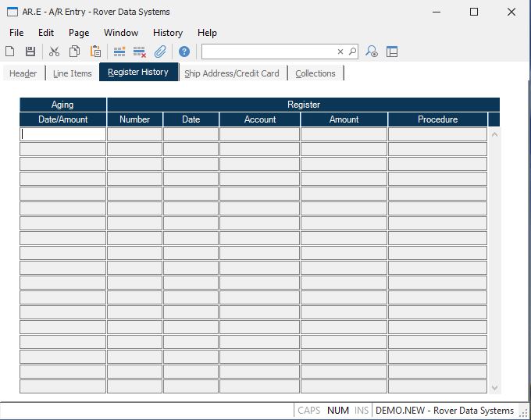Viewport: 531px width, 420px height.
Task: Click the Copy icon in toolbar
Action: (74, 52)
